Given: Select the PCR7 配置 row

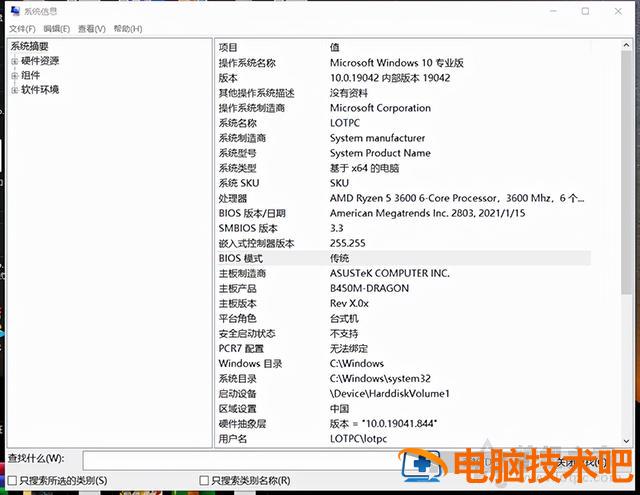Looking at the screenshot, I should pyautogui.click(x=403, y=349).
